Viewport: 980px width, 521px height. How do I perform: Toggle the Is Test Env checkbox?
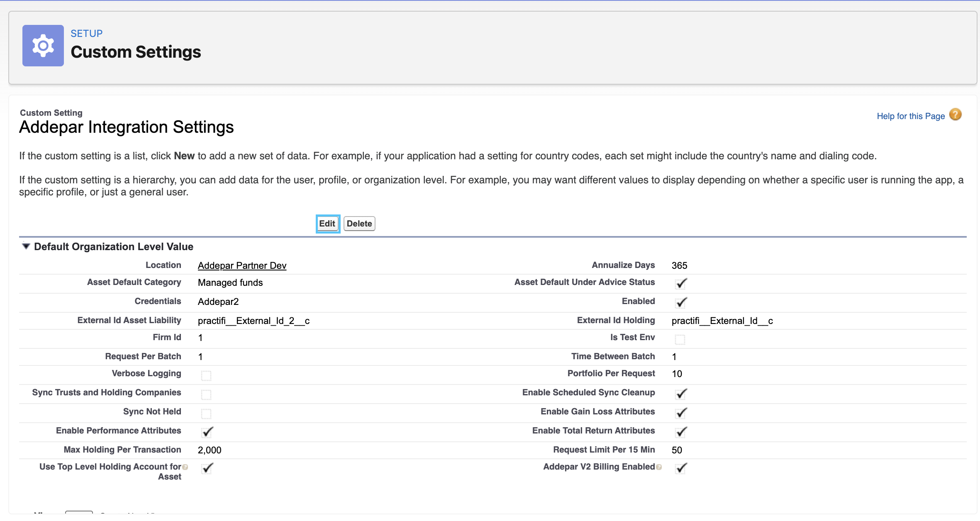tap(680, 339)
